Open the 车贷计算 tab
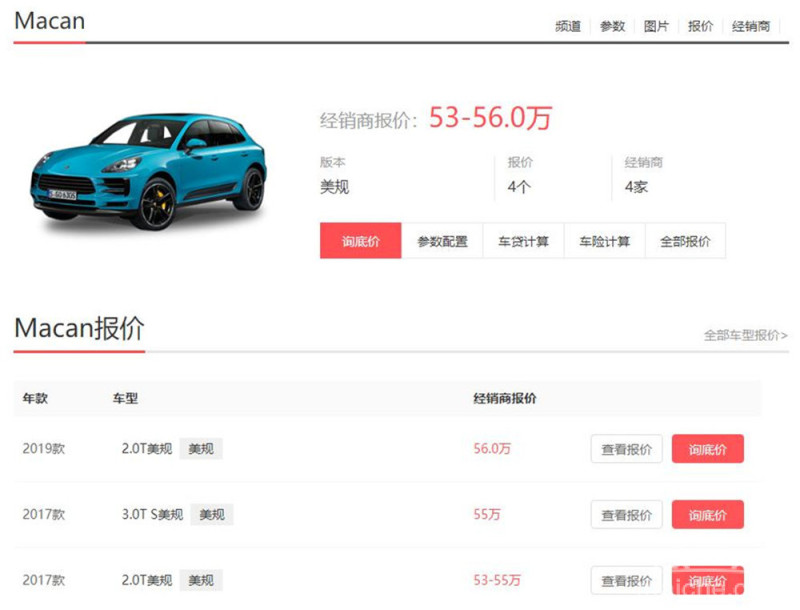Viewport: 800px width, 610px height. coord(523,241)
